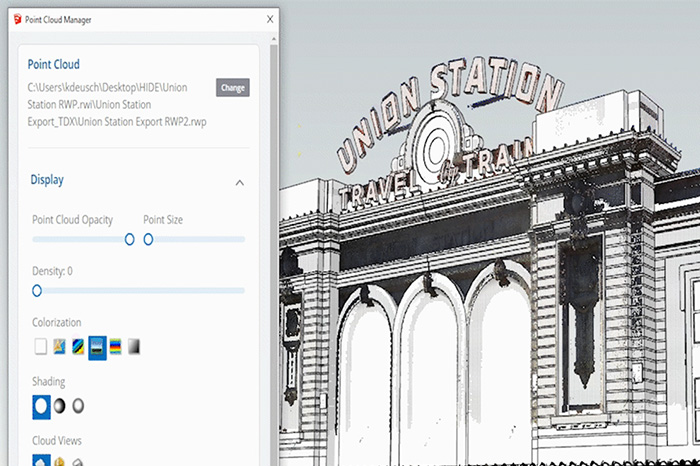Click the Point Cloud section heading
The width and height of the screenshot is (700, 466).
point(54,64)
